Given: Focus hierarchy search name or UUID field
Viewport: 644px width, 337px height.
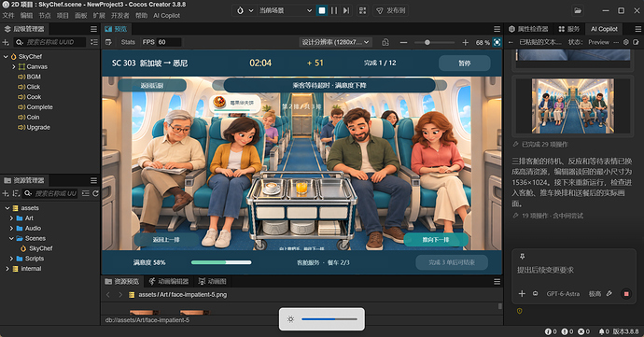Looking at the screenshot, I should point(50,42).
